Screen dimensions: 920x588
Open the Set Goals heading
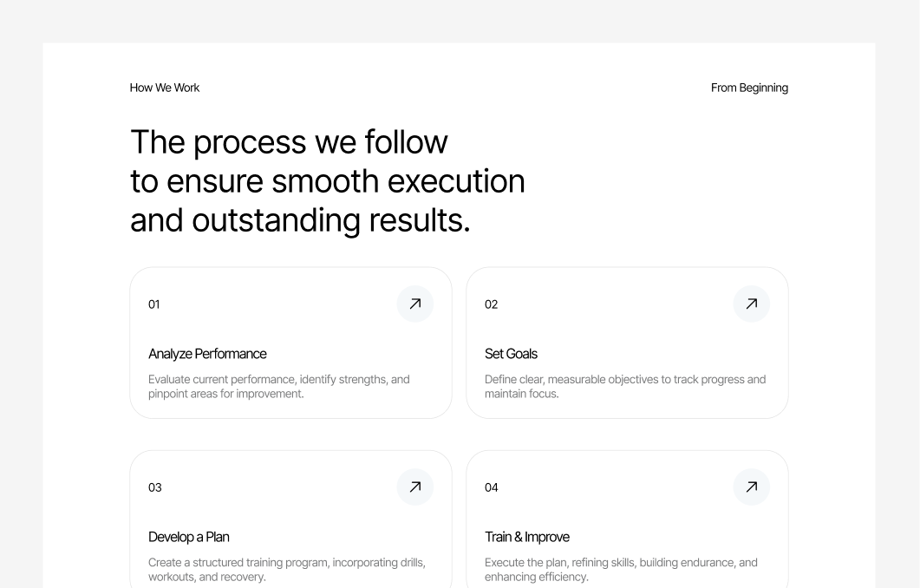pos(511,354)
